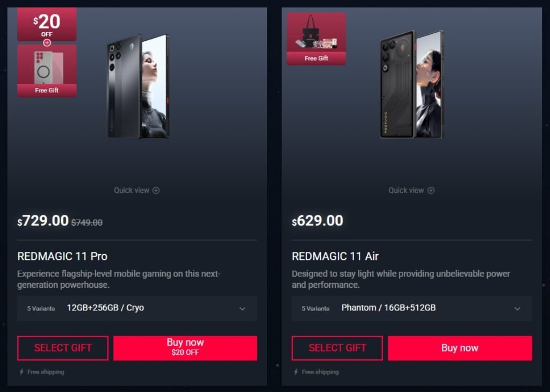This screenshot has height=392, width=550.
Task: Click the $20 OFF badge on REDMAGIC 11 Pro
Action: [47, 24]
